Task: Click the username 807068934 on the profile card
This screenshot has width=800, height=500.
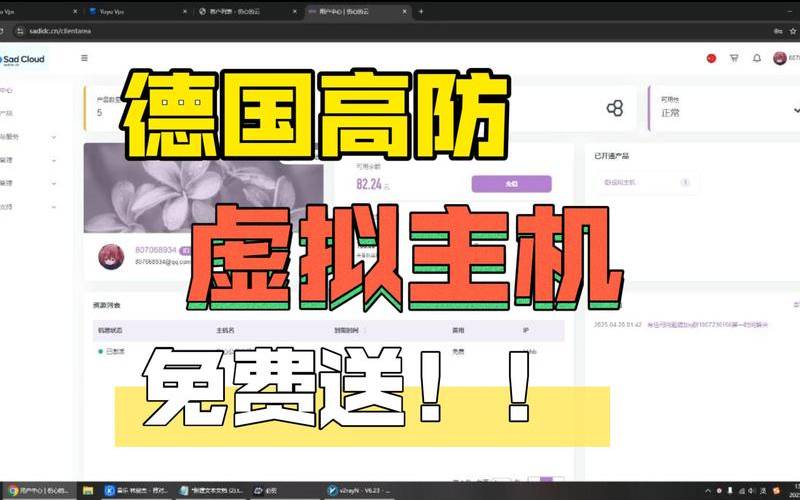Action: (x=156, y=250)
